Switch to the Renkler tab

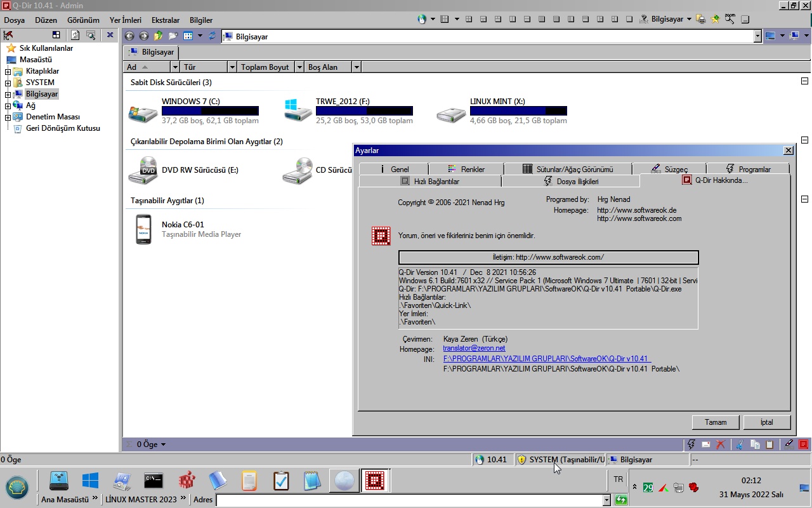(x=466, y=169)
